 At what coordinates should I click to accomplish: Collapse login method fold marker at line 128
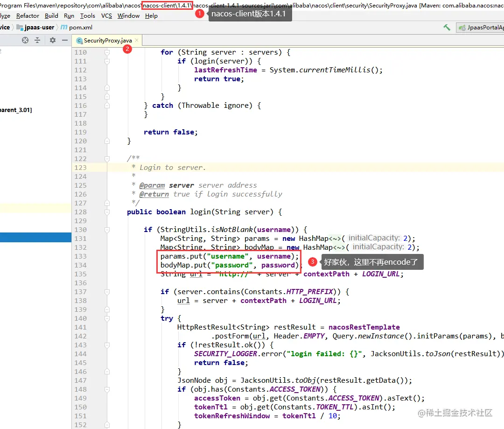pos(107,212)
